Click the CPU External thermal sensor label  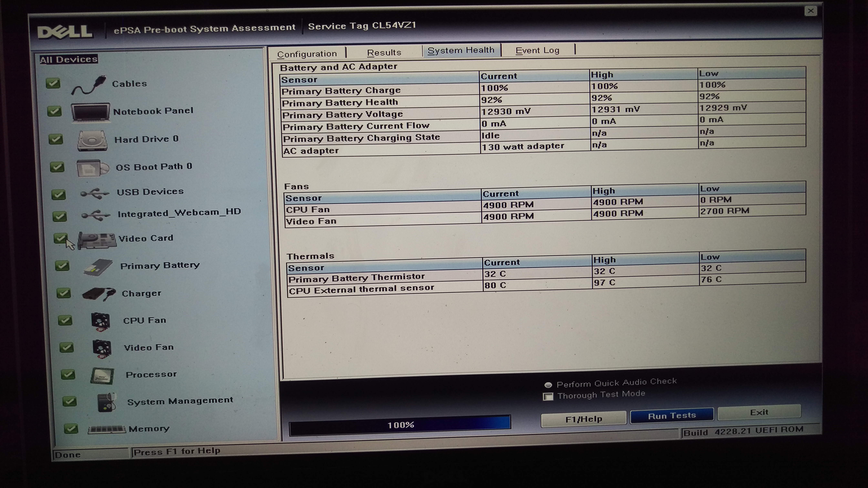pyautogui.click(x=362, y=289)
